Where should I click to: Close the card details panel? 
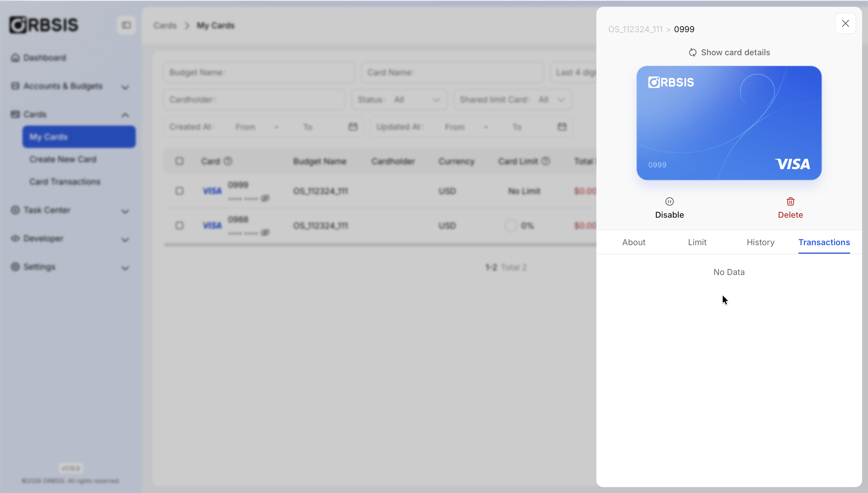coord(845,23)
